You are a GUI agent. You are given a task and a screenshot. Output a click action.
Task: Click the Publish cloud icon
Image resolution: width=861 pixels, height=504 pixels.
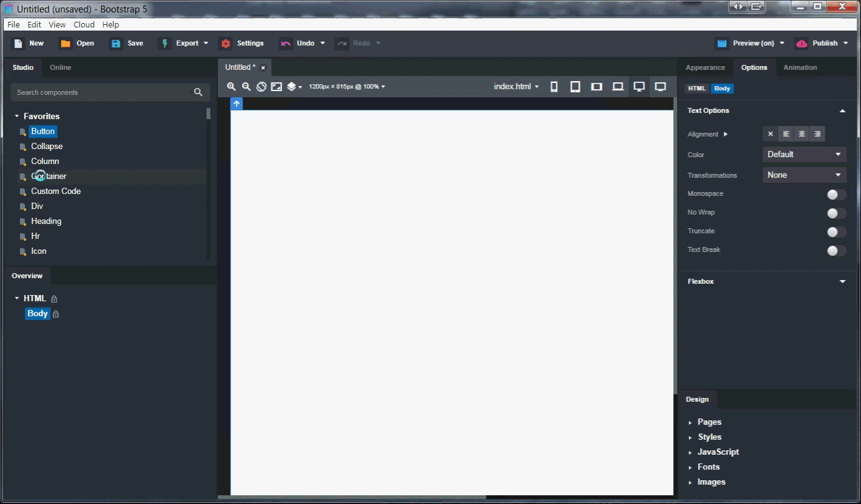pyautogui.click(x=802, y=44)
